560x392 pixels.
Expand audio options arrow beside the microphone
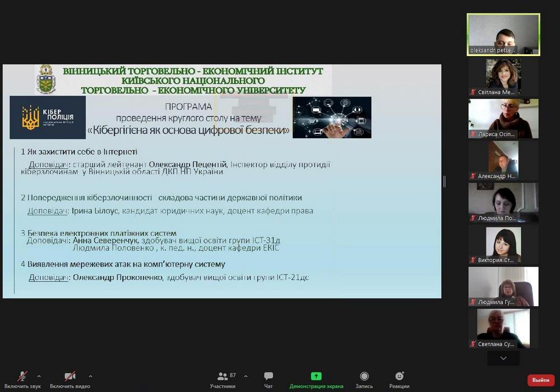point(39,376)
